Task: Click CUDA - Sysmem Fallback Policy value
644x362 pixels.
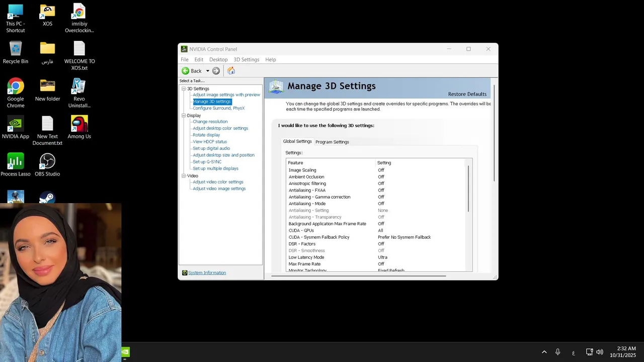Action: pyautogui.click(x=404, y=237)
